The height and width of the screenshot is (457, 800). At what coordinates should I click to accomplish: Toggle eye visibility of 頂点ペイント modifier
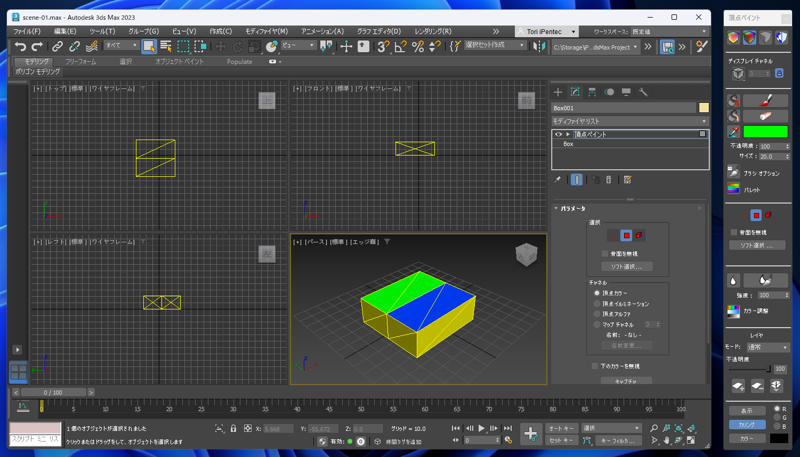click(x=558, y=134)
